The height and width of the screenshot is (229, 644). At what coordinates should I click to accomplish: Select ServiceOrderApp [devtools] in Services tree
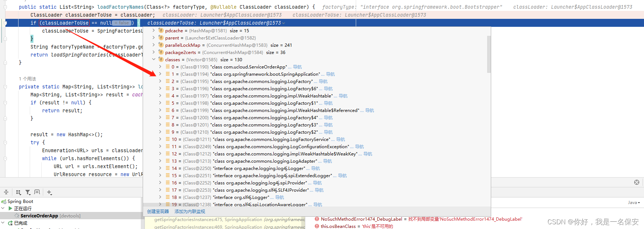[50, 216]
